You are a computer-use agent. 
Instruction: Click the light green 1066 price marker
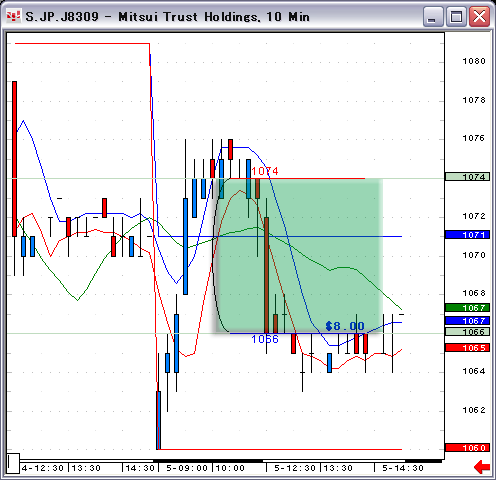(x=467, y=332)
